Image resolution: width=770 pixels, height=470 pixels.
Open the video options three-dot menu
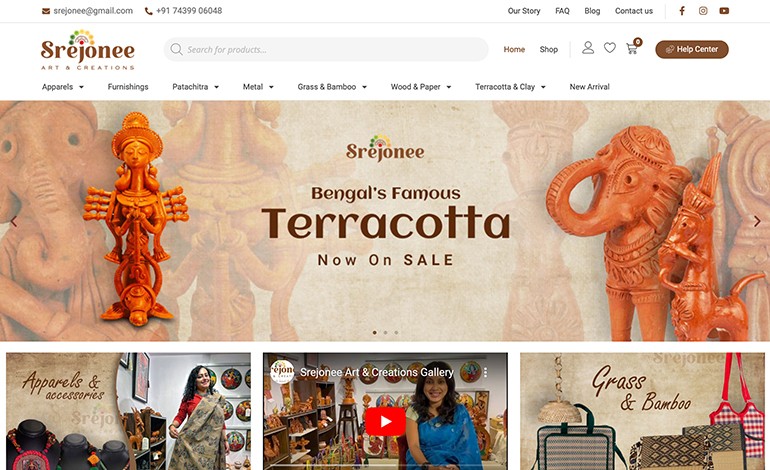[x=485, y=372]
